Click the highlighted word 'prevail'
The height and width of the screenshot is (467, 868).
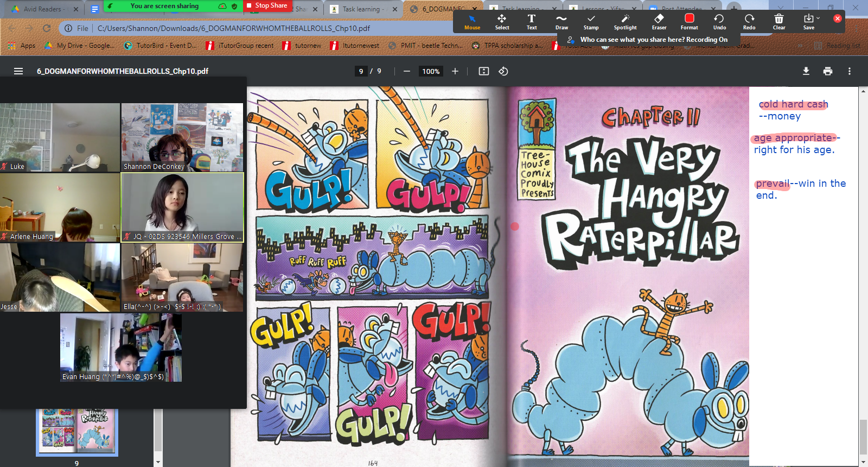click(x=773, y=184)
